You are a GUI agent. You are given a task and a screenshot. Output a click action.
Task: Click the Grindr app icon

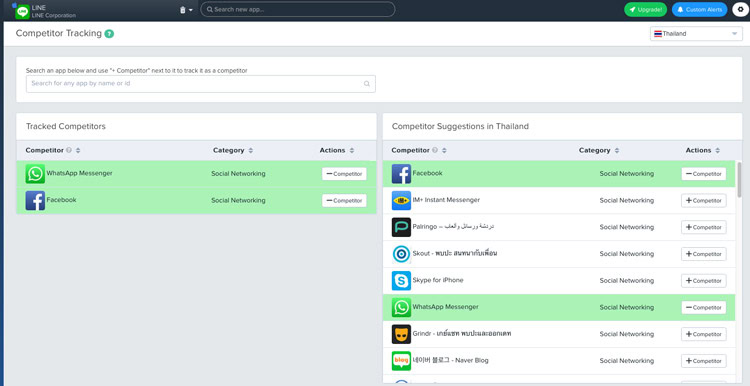[401, 334]
